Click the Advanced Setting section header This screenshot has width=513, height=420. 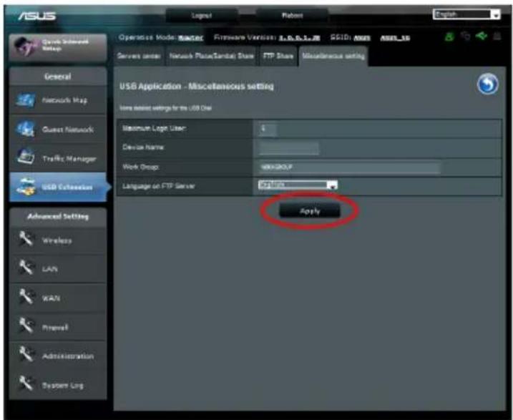(58, 217)
